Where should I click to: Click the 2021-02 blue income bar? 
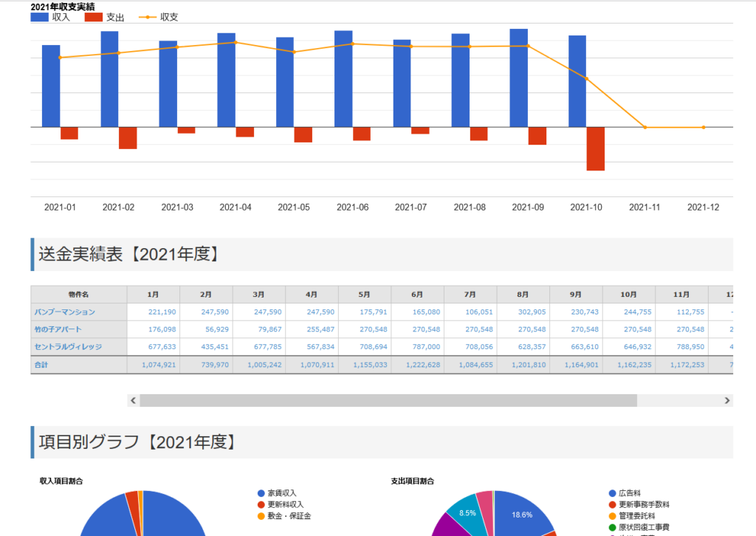[x=109, y=80]
